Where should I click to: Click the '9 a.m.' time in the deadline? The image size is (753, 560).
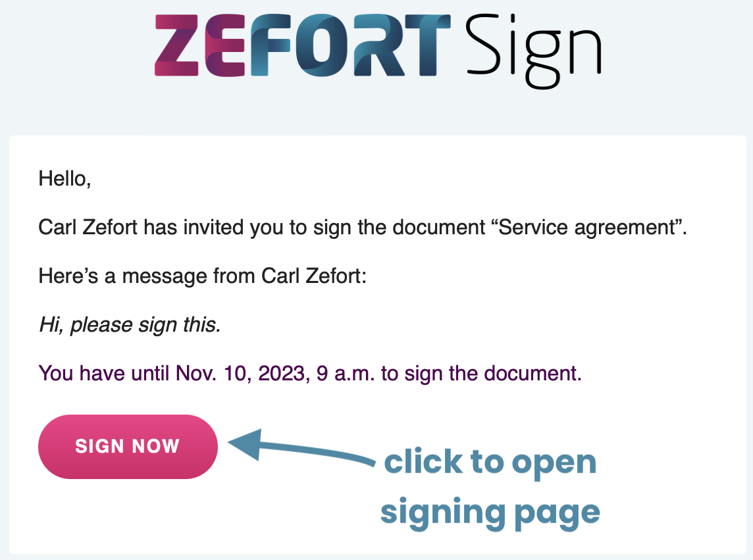(x=346, y=374)
